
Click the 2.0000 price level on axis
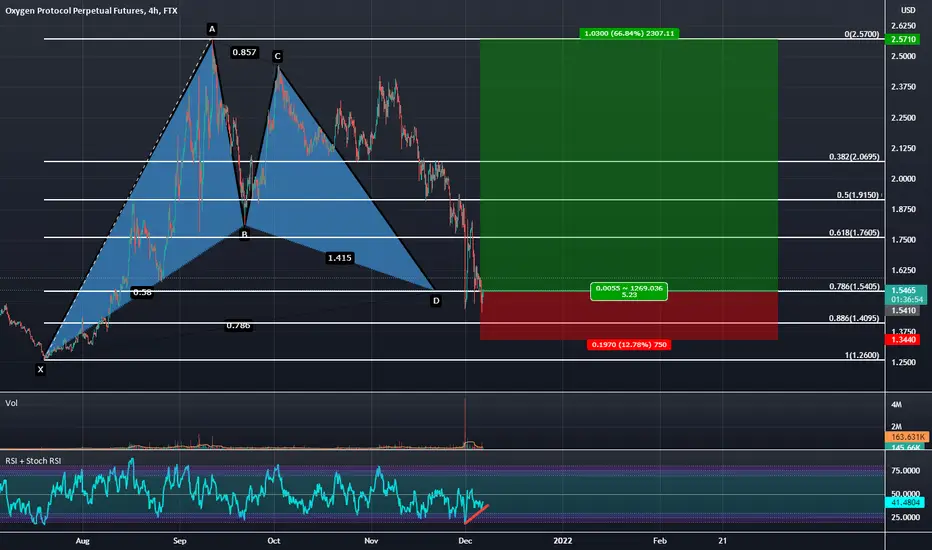[903, 178]
